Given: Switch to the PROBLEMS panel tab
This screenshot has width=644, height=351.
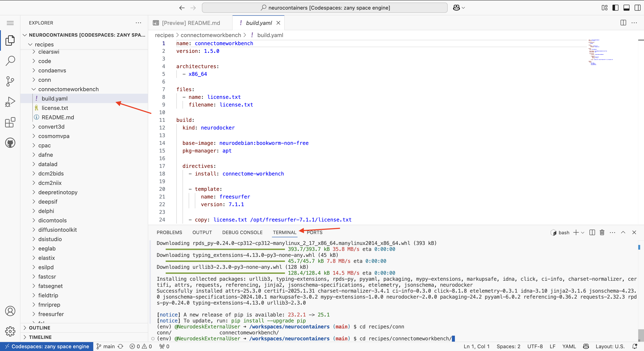Looking at the screenshot, I should tap(169, 233).
